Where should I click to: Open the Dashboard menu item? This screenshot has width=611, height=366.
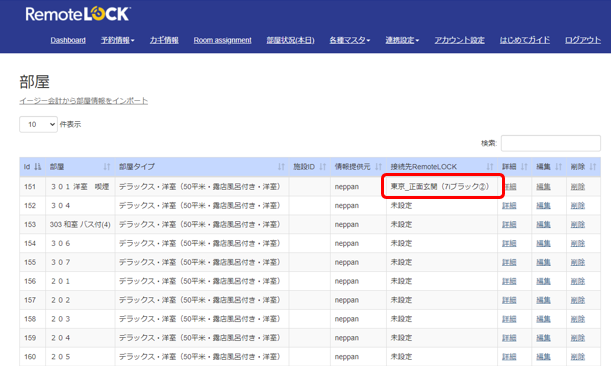68,40
